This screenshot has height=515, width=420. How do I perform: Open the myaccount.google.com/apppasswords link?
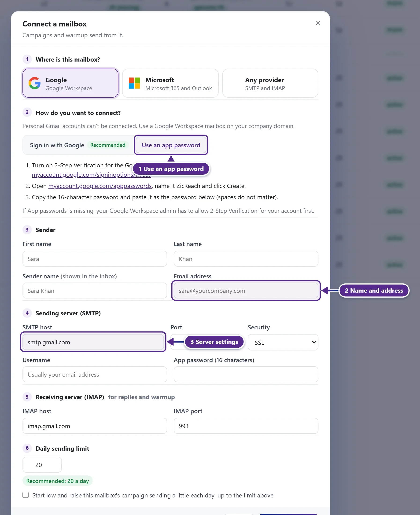click(x=100, y=186)
